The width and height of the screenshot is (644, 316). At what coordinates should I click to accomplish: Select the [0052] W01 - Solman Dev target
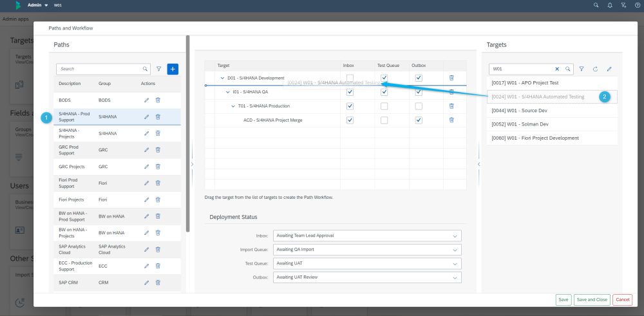pos(552,124)
